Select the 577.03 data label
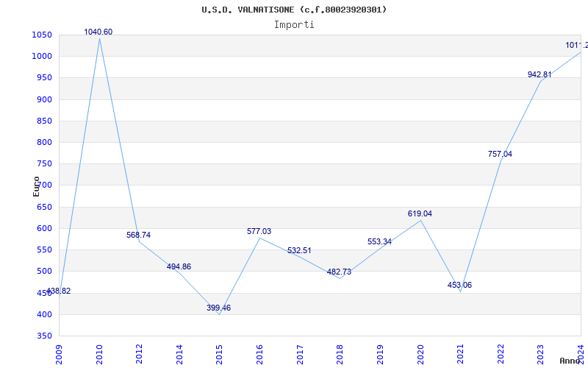Screen dimensions: 588x368 (x=259, y=231)
